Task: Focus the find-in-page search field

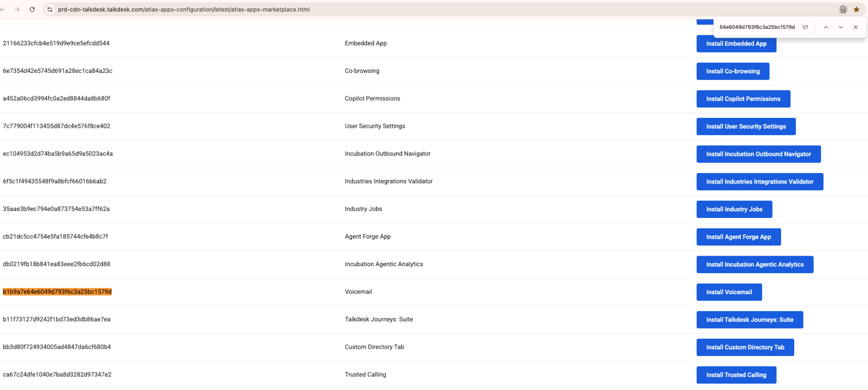Action: pyautogui.click(x=757, y=27)
